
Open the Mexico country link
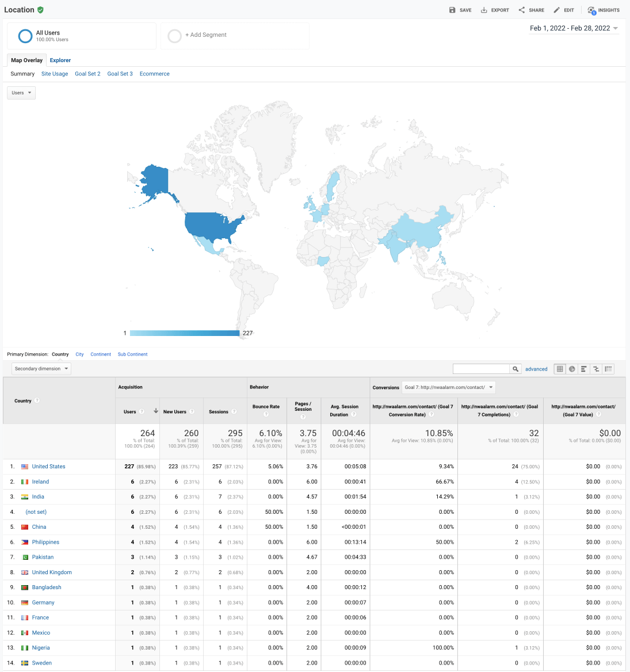point(41,633)
